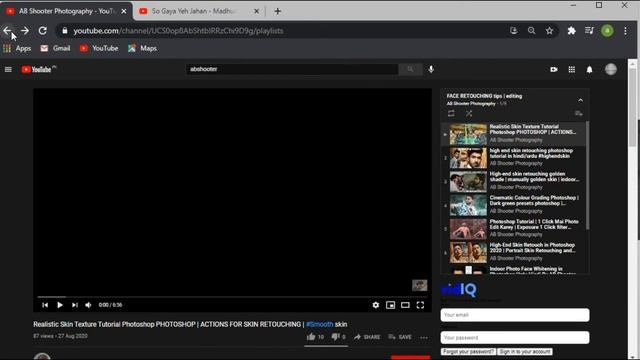Collapse the FACE RETOUCHING playlist panel
Screen dimensions: 640x360
(x=580, y=100)
